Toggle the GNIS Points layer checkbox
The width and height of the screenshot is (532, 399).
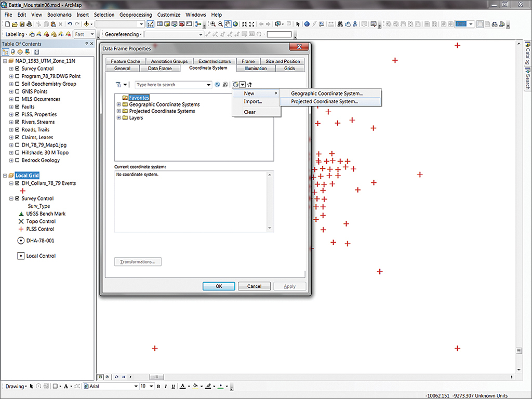[x=17, y=91]
